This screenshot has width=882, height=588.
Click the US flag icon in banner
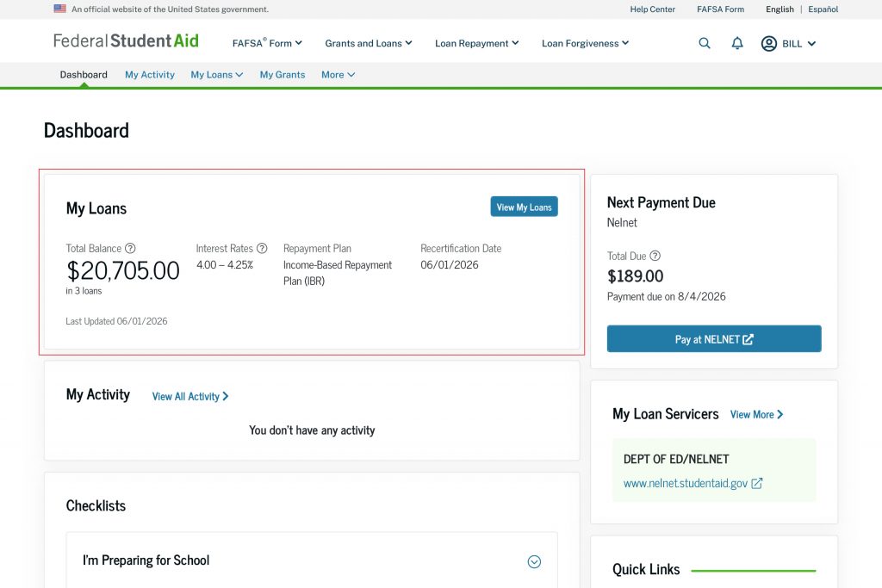pyautogui.click(x=59, y=9)
